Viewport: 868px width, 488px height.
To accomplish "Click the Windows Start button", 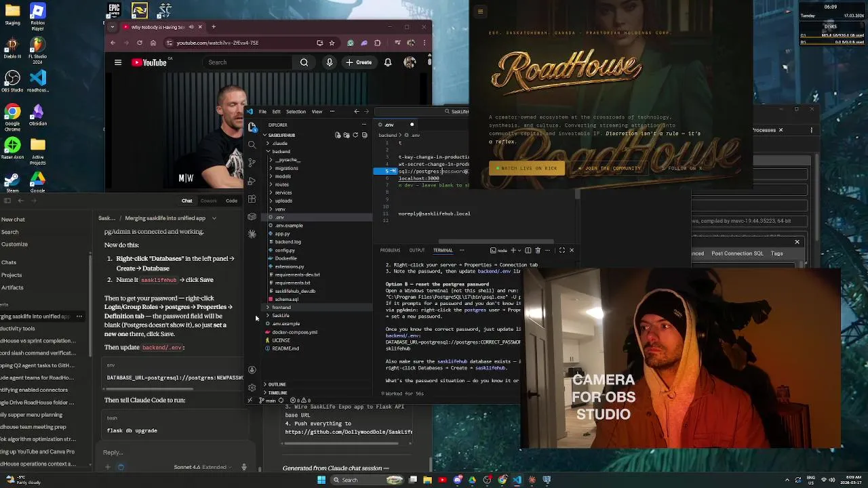I will pyautogui.click(x=321, y=480).
